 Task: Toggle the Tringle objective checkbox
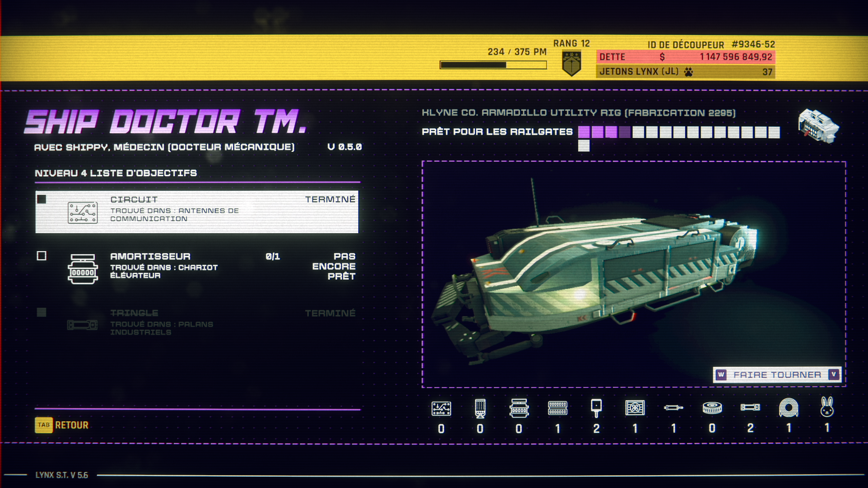pyautogui.click(x=42, y=312)
